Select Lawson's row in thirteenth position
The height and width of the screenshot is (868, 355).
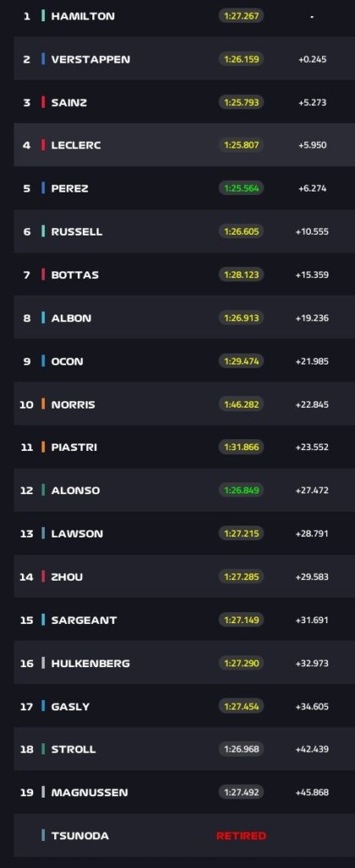pyautogui.click(x=184, y=533)
